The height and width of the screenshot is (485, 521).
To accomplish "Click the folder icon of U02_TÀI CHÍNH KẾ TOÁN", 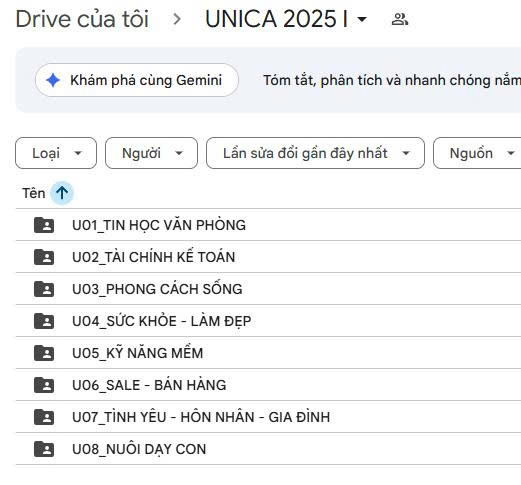I will pyautogui.click(x=44, y=257).
